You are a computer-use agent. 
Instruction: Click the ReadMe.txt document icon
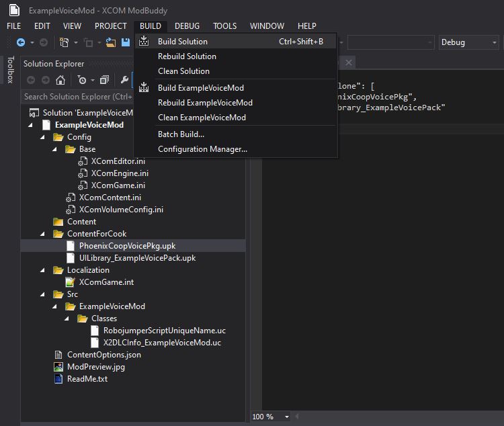(x=58, y=379)
